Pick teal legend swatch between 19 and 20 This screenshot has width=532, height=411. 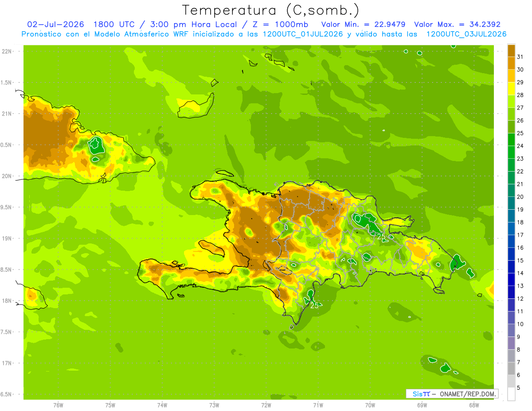coord(511,203)
